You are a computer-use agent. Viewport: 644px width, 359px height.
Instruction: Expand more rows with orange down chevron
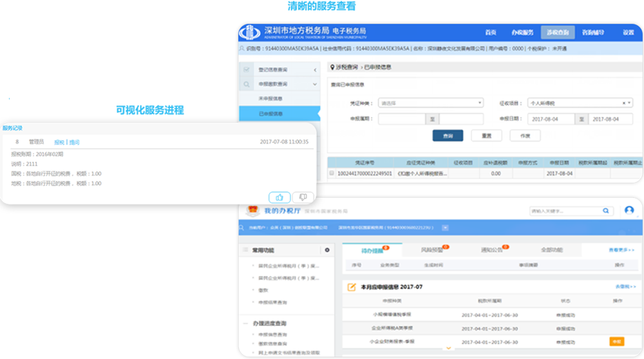tap(448, 348)
